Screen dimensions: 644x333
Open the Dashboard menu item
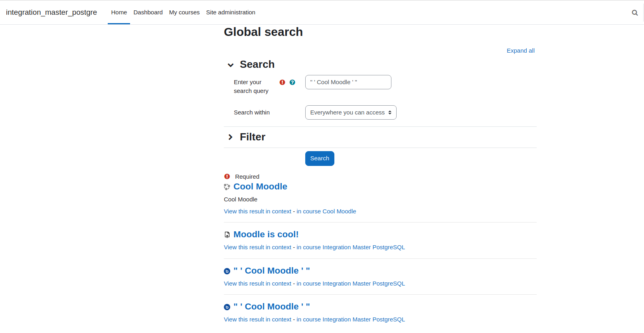[x=148, y=12]
